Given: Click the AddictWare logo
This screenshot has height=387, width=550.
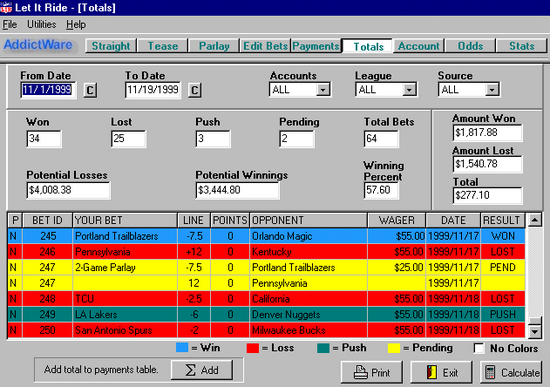Looking at the screenshot, I should [38, 45].
